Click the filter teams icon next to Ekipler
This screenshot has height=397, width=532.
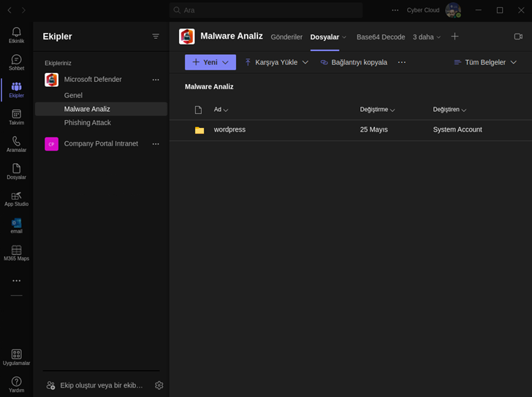(x=156, y=37)
